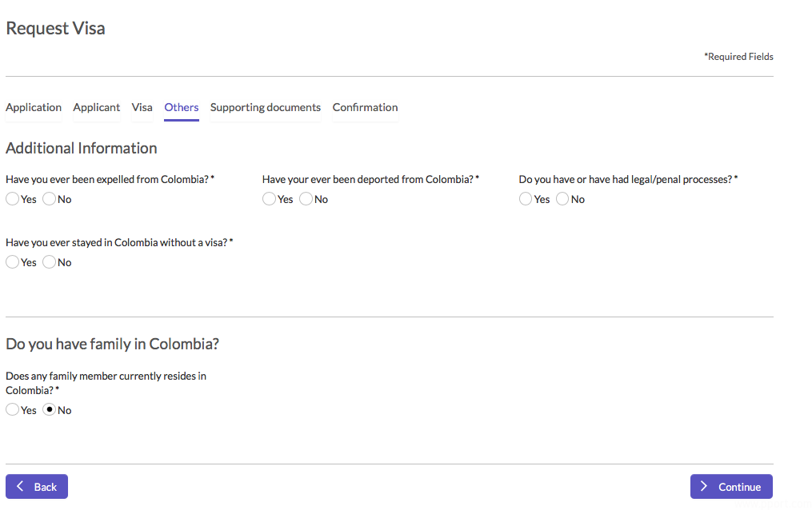The width and height of the screenshot is (812, 510).
Task: Select No for expelled from Colombia
Action: coord(50,199)
